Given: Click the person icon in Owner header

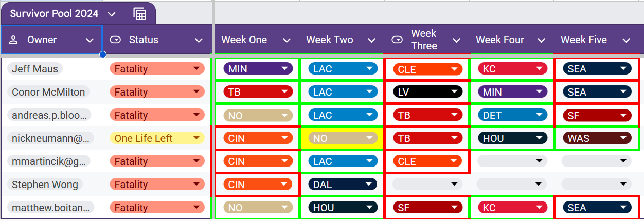Looking at the screenshot, I should point(13,40).
